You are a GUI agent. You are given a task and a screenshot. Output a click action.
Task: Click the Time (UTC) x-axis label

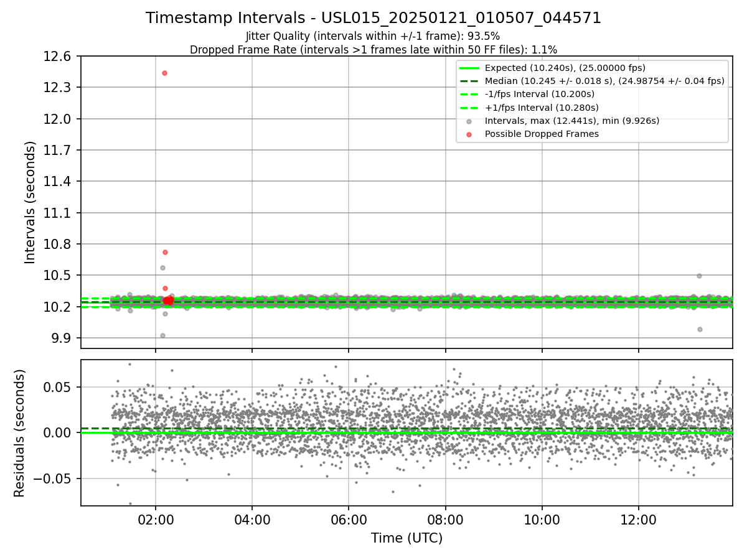(x=406, y=538)
